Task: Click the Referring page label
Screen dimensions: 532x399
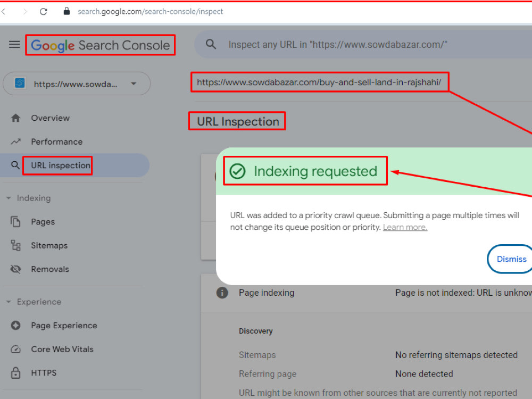Action: (x=268, y=374)
